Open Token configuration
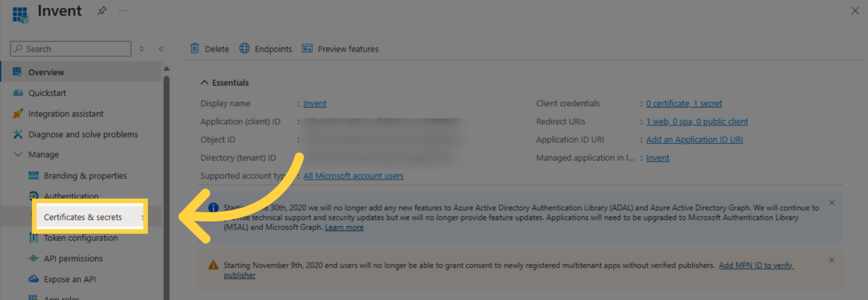The height and width of the screenshot is (300, 868). (x=81, y=238)
